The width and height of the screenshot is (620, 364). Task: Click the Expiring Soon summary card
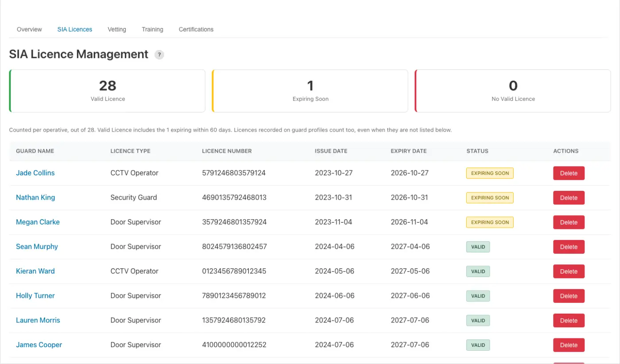coord(310,91)
